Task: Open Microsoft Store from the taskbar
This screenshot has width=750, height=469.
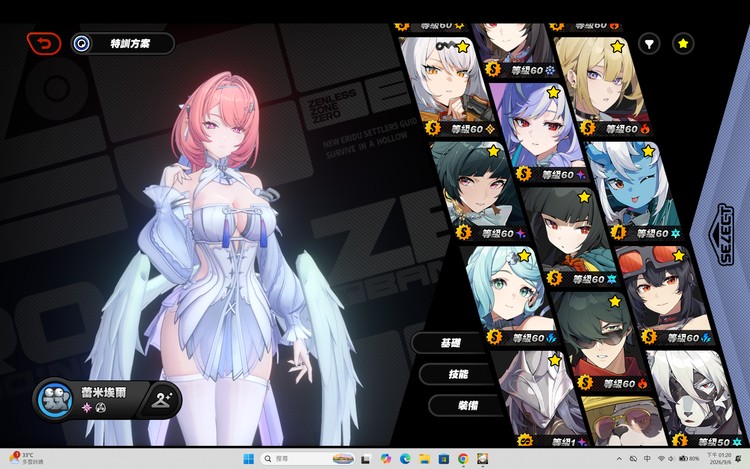Action: (443, 459)
